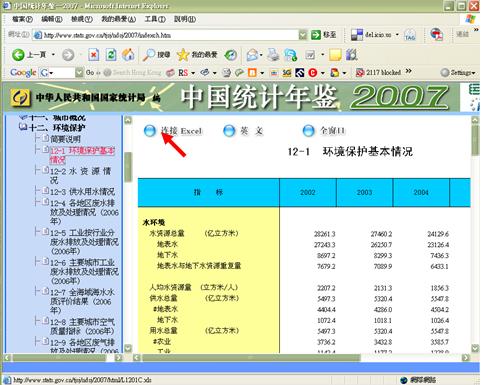Click the RS icon in the Google toolbar

[x=183, y=73]
